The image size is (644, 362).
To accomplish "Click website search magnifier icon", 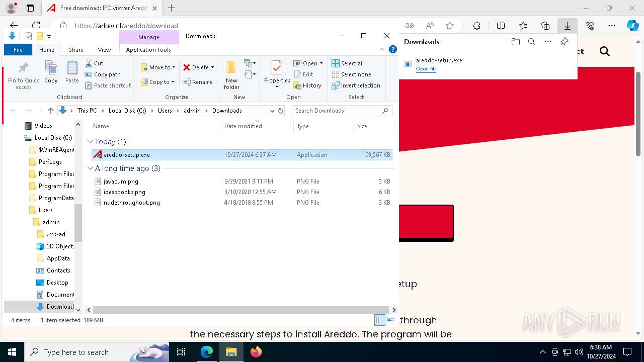I will [x=605, y=51].
